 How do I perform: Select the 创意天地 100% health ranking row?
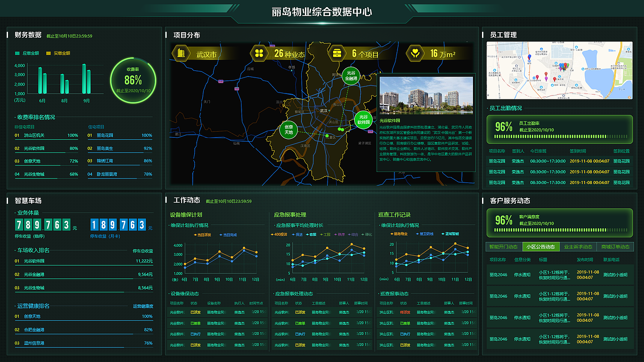point(84,317)
